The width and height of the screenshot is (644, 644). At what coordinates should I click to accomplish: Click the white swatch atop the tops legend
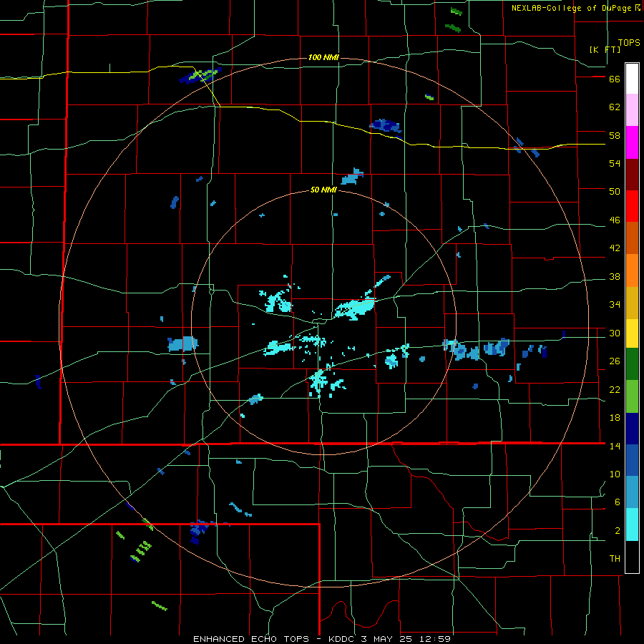click(x=632, y=79)
